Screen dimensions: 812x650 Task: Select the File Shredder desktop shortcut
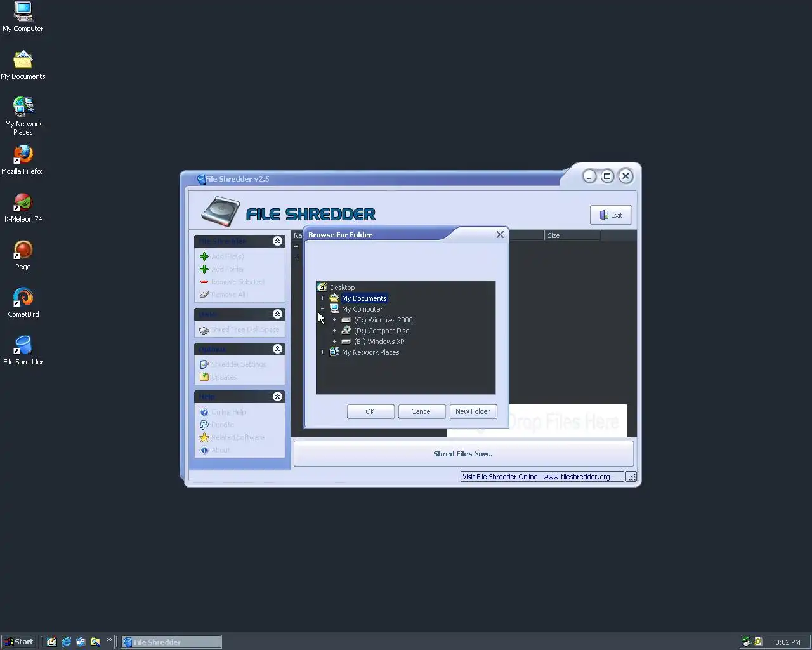(x=23, y=350)
